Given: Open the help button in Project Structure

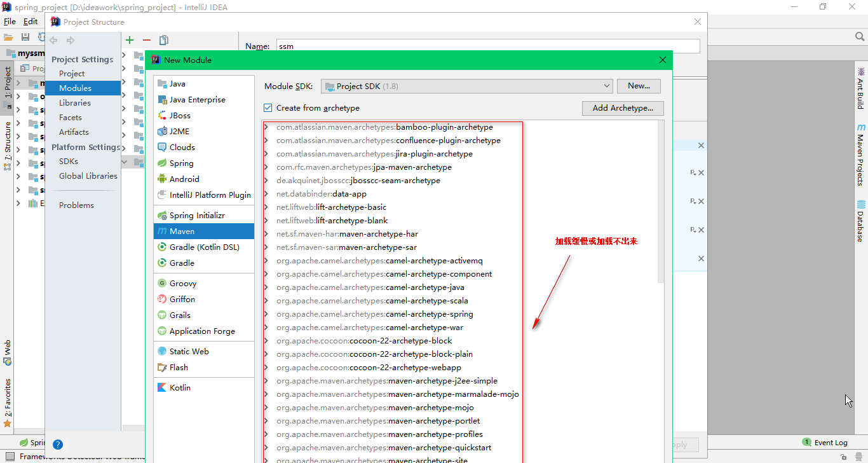Looking at the screenshot, I should (x=58, y=445).
